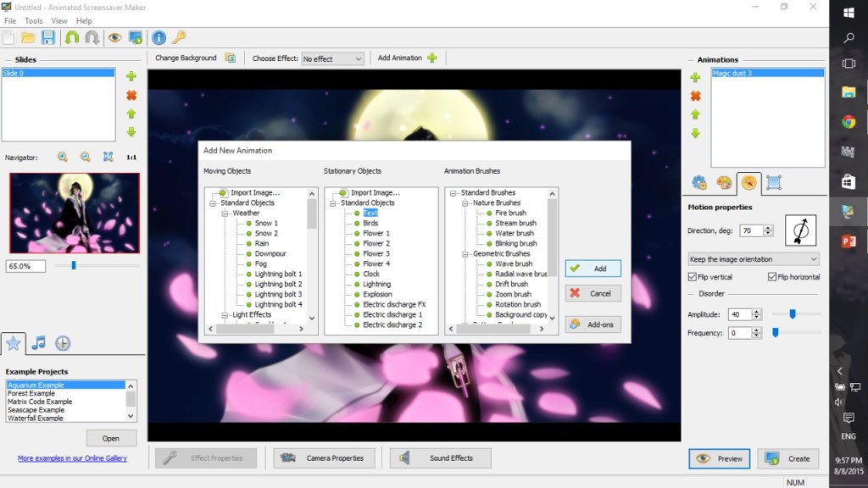868x488 pixels.
Task: Move the slide down with the green arrow
Action: pos(131,132)
